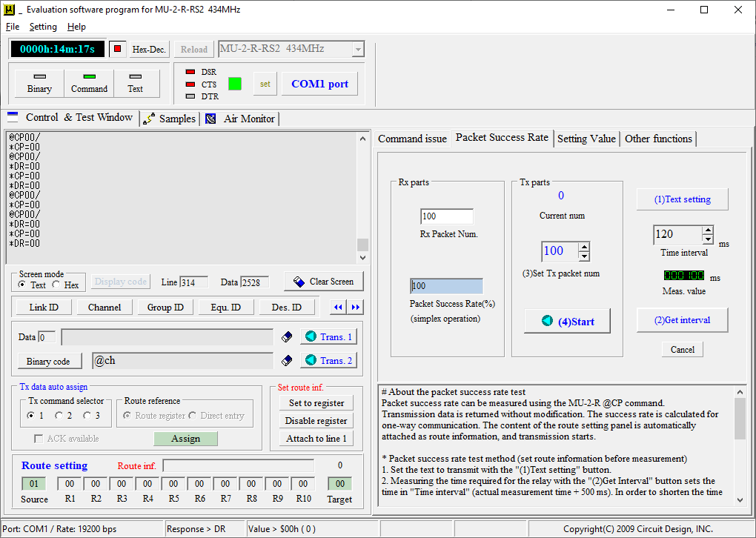Switch to the Setting Value tab

(586, 139)
